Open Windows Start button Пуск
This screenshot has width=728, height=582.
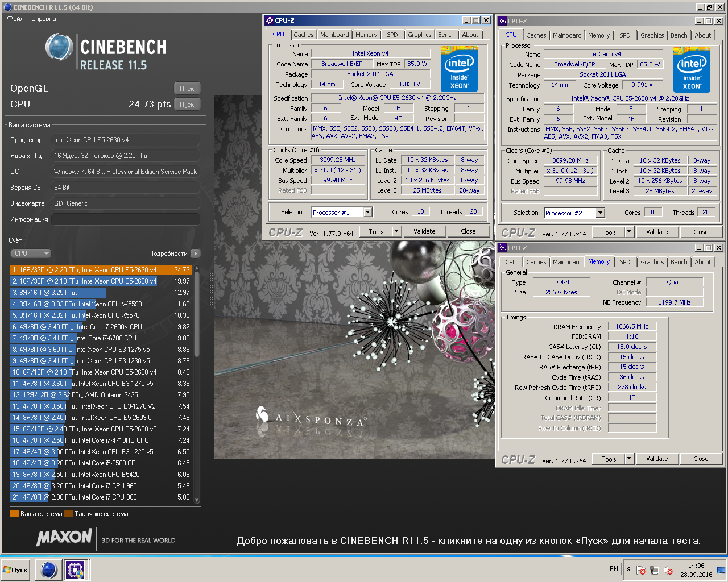[x=15, y=570]
